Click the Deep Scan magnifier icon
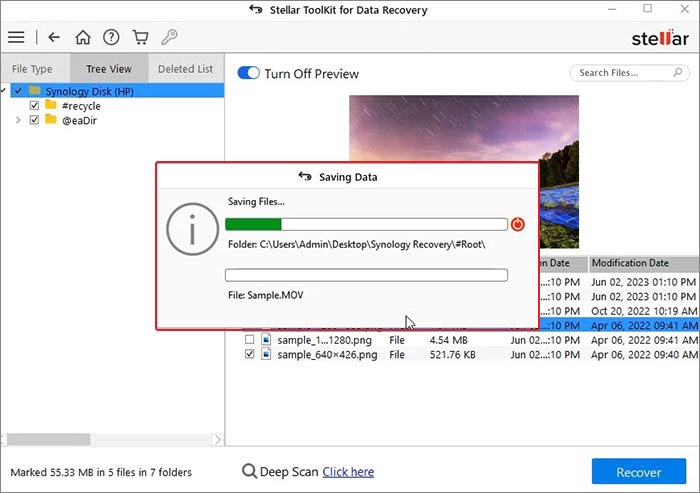Viewport: 700px width, 493px height. click(249, 472)
